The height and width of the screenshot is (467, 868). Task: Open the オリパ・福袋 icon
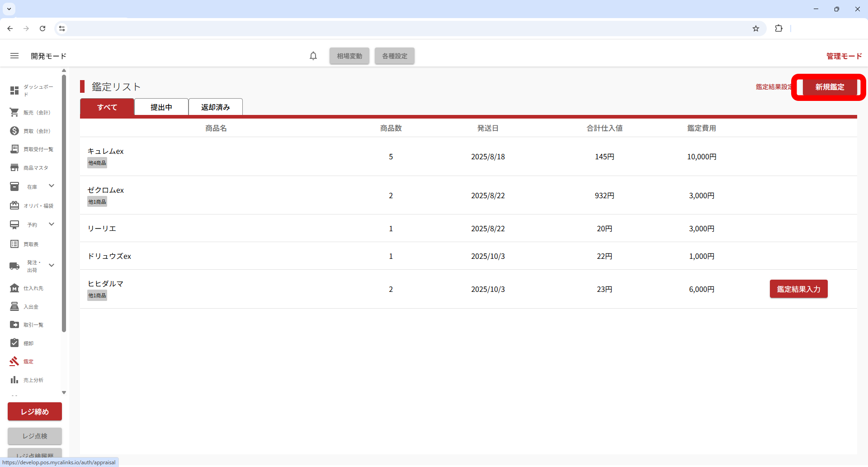pyautogui.click(x=14, y=205)
